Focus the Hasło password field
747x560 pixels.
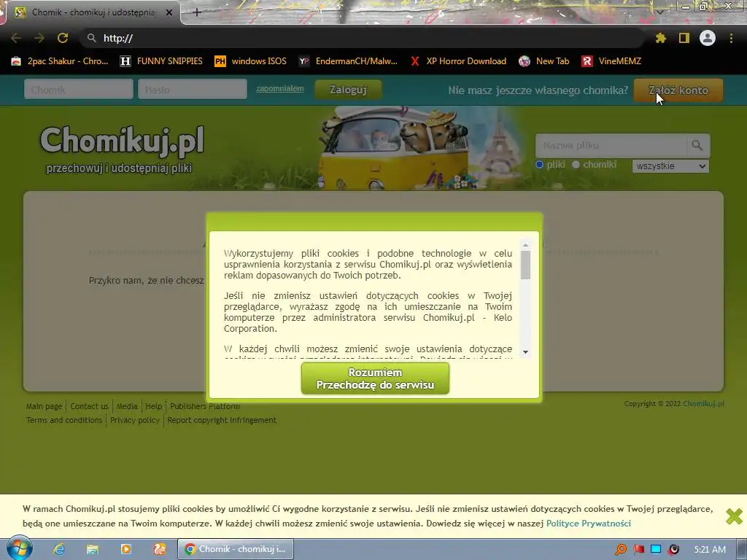tap(193, 90)
